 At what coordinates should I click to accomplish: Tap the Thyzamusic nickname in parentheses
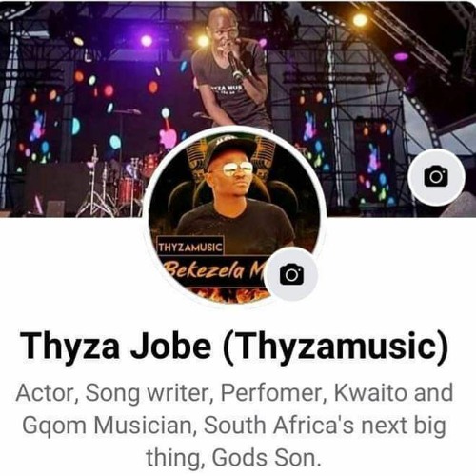click(x=336, y=345)
